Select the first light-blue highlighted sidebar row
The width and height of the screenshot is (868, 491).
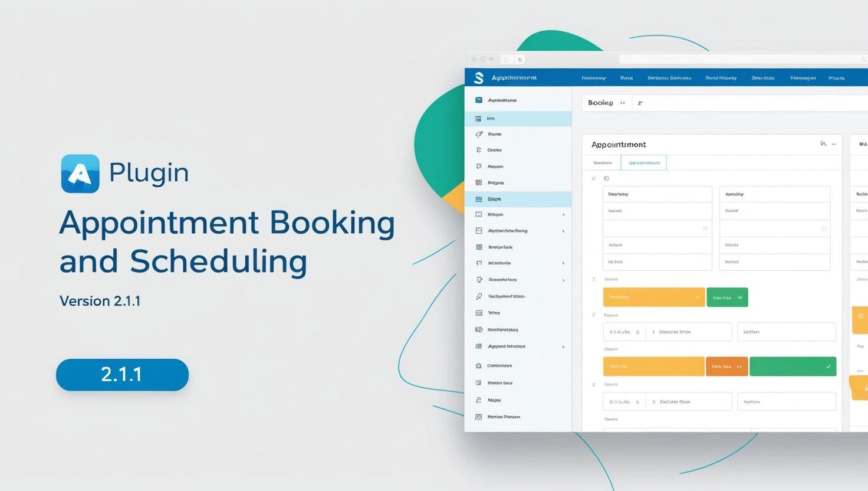518,119
